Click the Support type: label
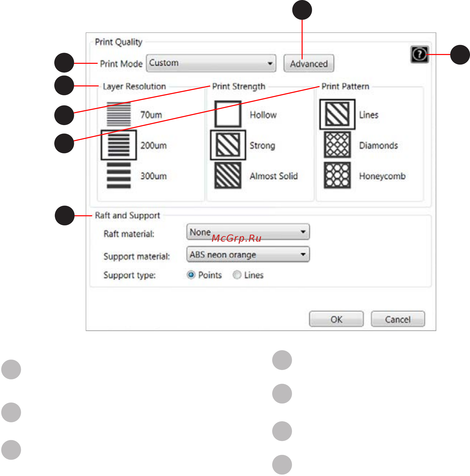The width and height of the screenshot is (470, 476). (x=130, y=275)
